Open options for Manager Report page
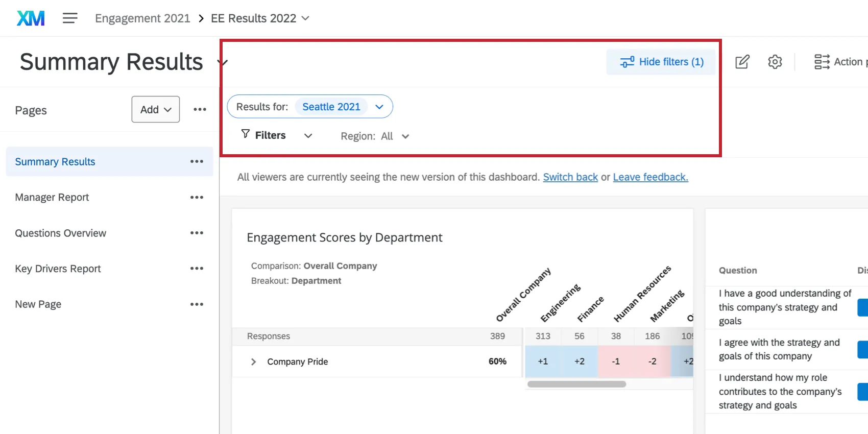The height and width of the screenshot is (434, 868). click(197, 198)
